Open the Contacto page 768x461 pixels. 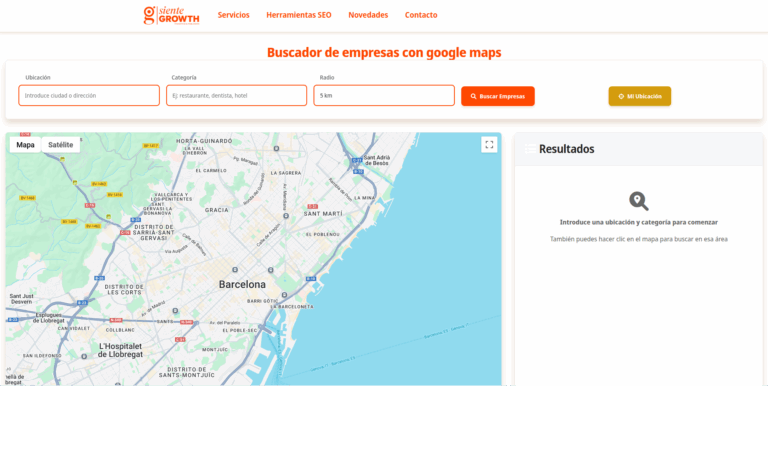(421, 15)
